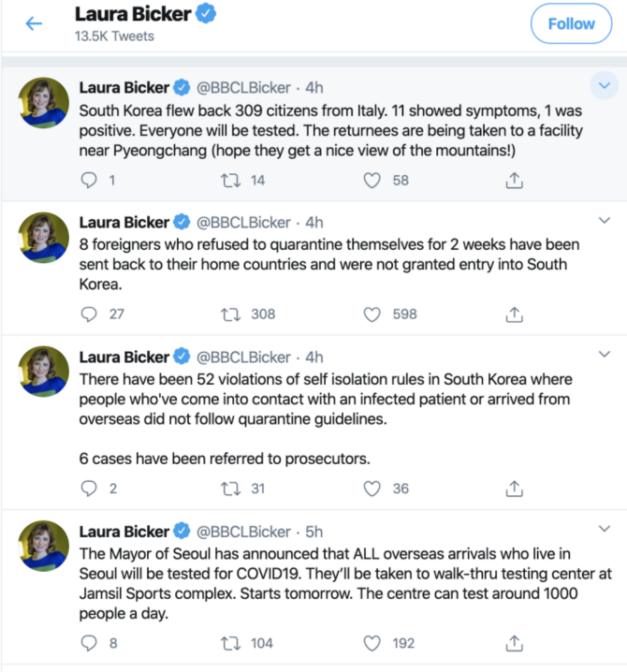Expand options chevron on the 8 foreigners tweet

coord(604,221)
